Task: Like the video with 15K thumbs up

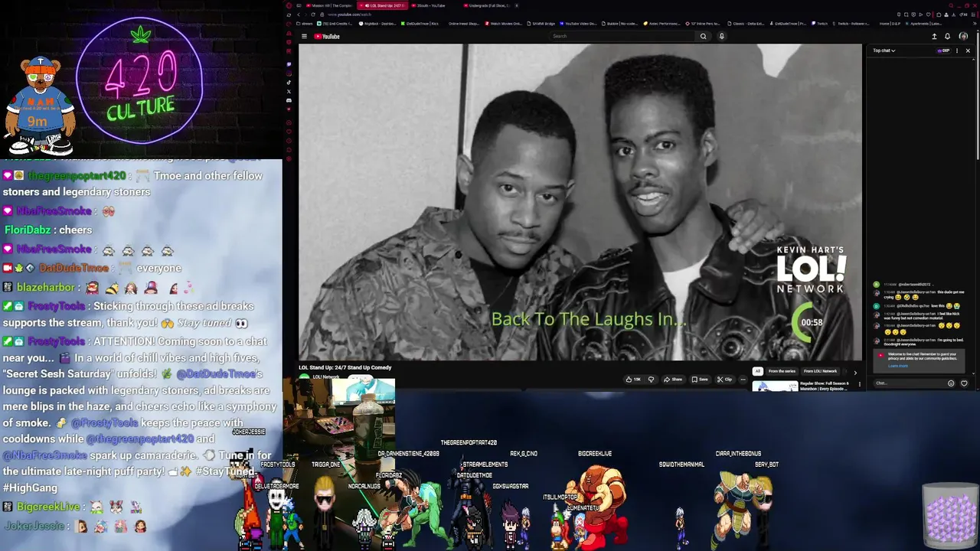Action: [633, 380]
